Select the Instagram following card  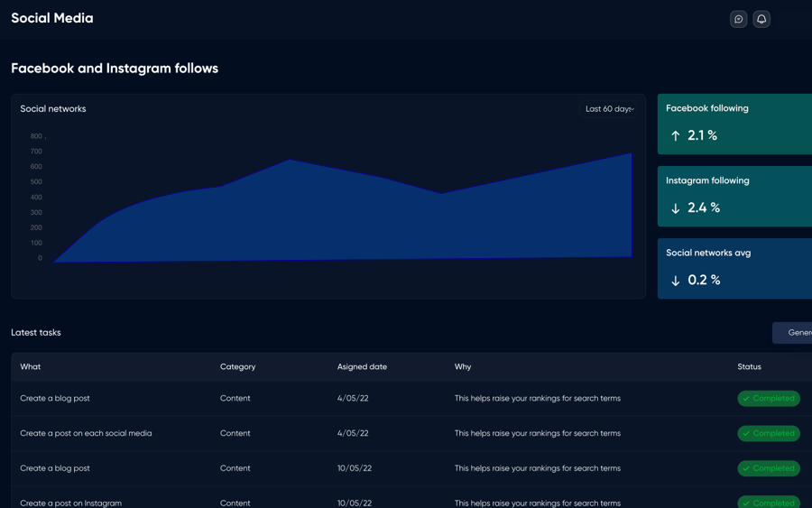click(x=734, y=196)
